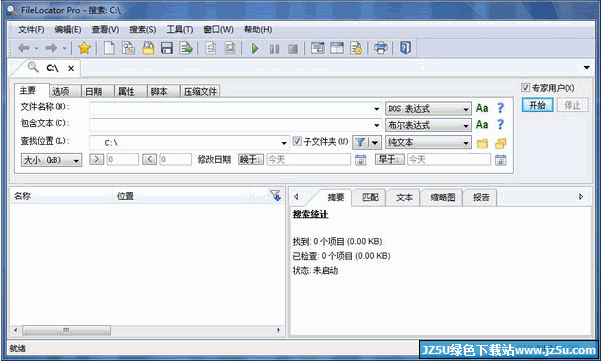602x362 pixels.
Task: Open the 工具(T) menu
Action: pyautogui.click(x=180, y=30)
